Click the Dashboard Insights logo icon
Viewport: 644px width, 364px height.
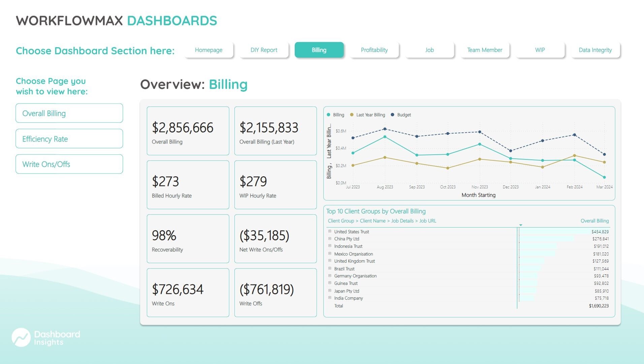click(21, 337)
